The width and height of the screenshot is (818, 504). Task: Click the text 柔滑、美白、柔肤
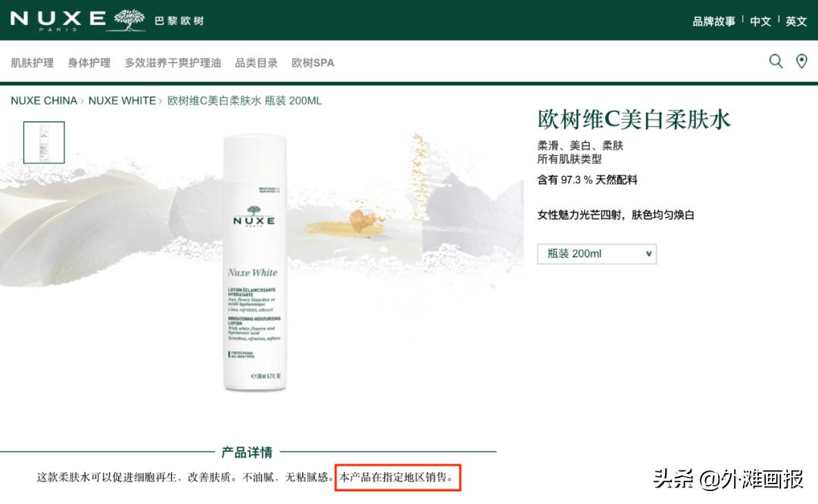tap(580, 145)
